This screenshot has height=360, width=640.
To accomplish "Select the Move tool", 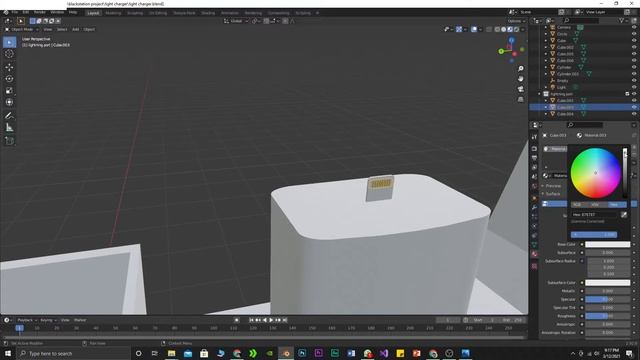I will tap(9, 67).
